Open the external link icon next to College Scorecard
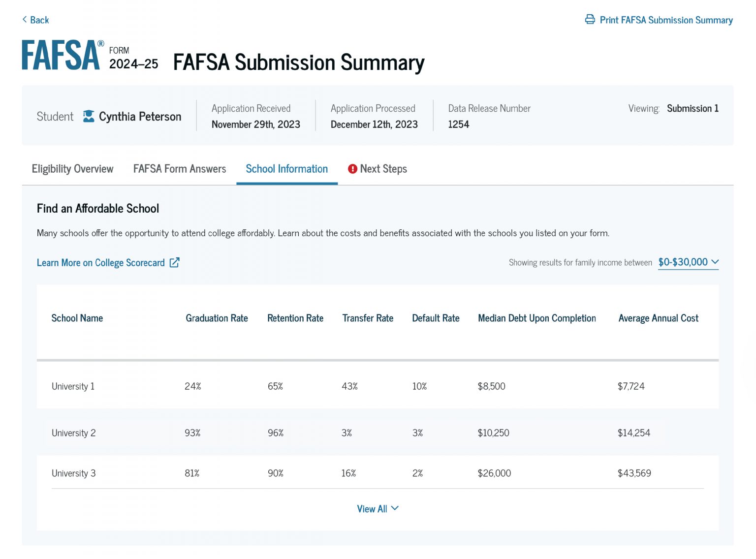Image resolution: width=756 pixels, height=559 pixels. [x=175, y=262]
